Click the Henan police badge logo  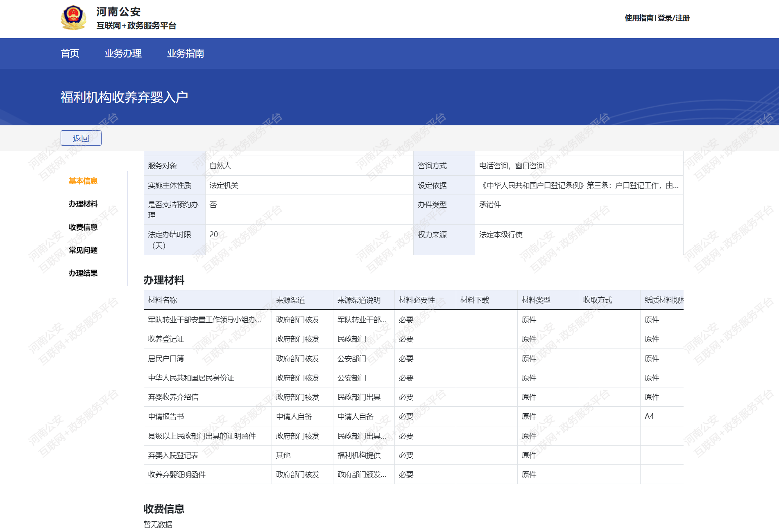[73, 18]
